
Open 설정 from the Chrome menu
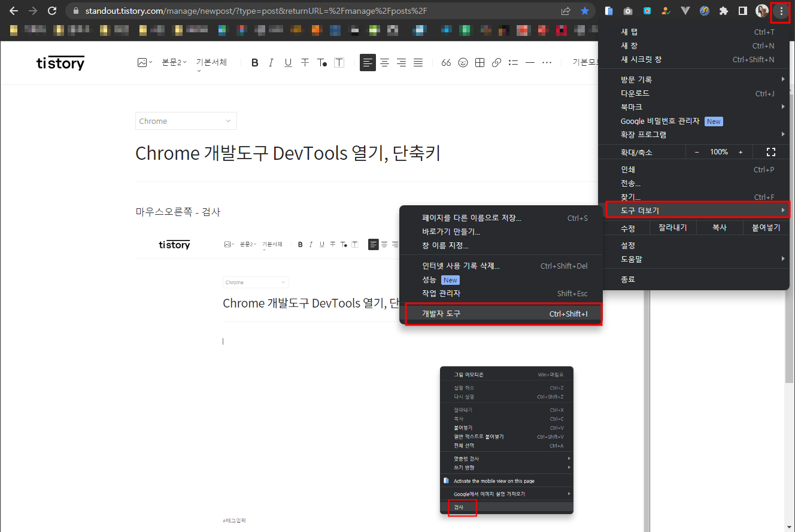coord(694,245)
